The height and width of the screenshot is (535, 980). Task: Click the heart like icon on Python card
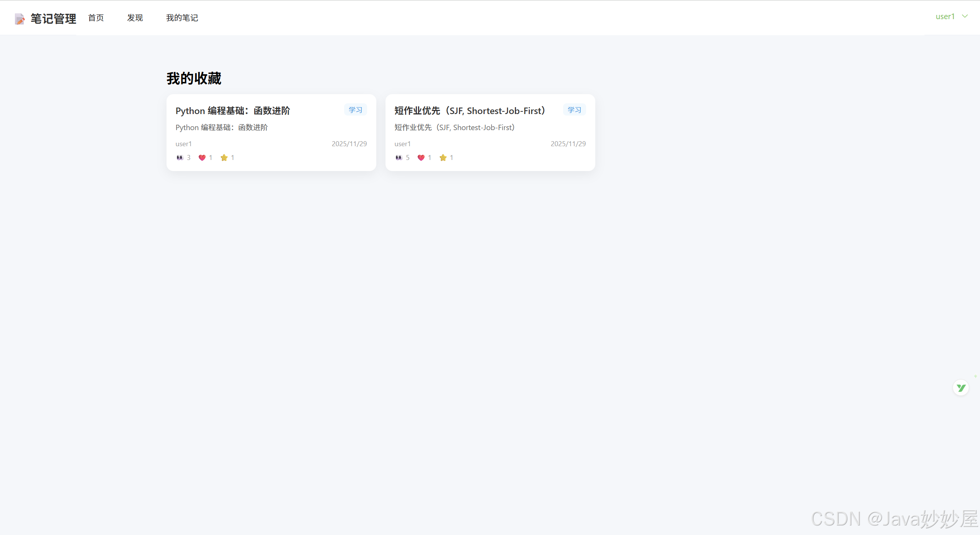(x=202, y=158)
